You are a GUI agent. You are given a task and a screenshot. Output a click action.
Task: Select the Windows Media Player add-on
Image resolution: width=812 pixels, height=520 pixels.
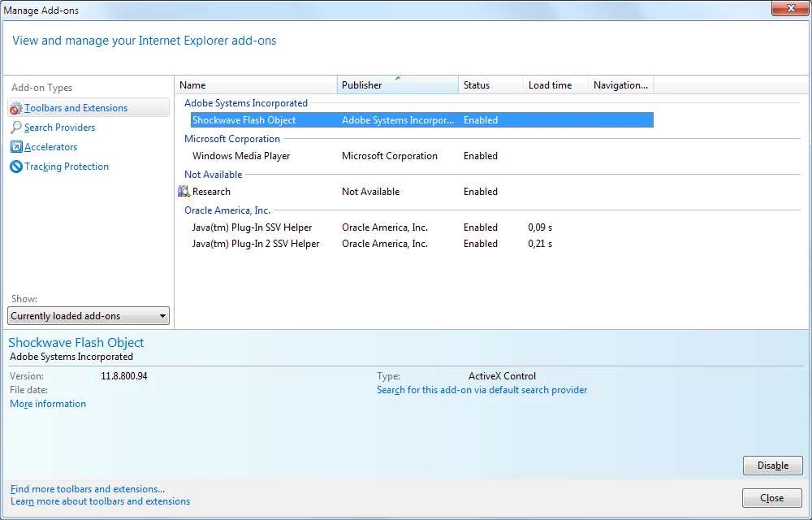click(x=241, y=156)
